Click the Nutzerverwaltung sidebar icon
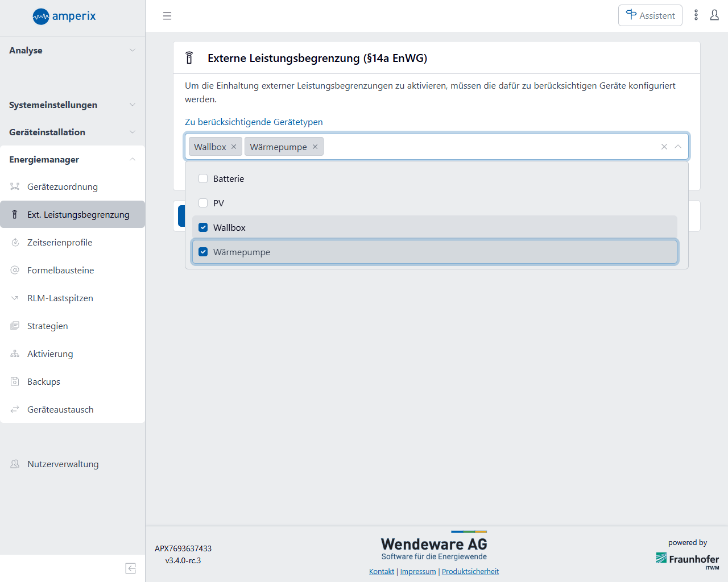The width and height of the screenshot is (728, 582). [15, 464]
